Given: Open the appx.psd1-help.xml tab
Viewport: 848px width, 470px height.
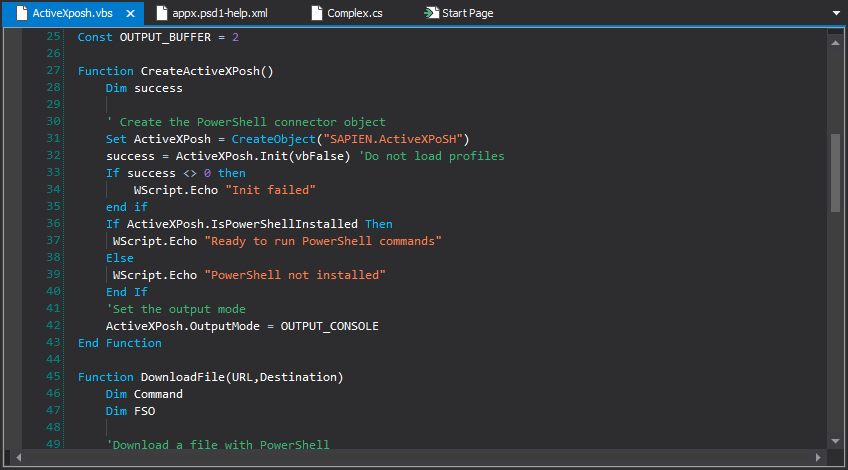Looking at the screenshot, I should tap(220, 13).
